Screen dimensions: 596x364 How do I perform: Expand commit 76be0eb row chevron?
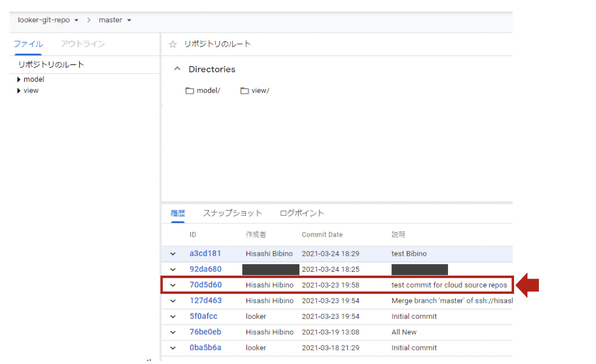click(173, 332)
